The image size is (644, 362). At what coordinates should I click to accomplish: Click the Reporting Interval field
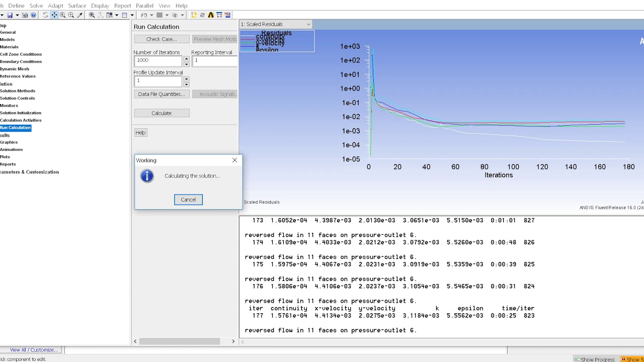[214, 61]
